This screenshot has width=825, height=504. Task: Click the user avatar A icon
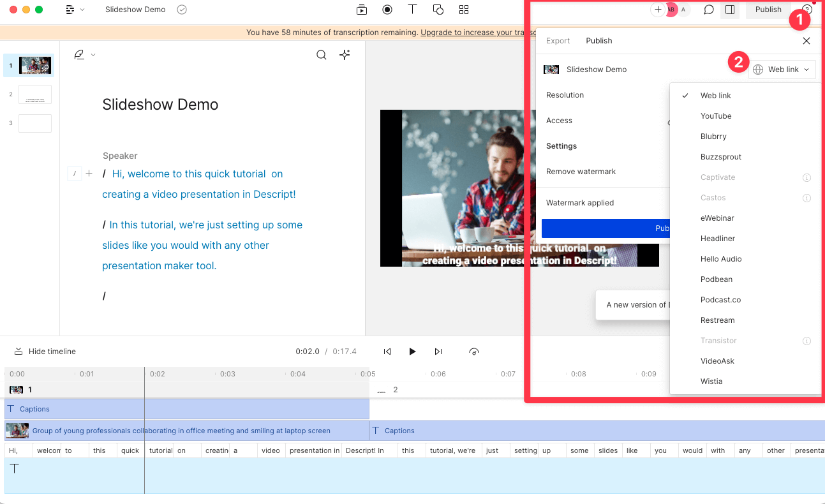pyautogui.click(x=683, y=10)
